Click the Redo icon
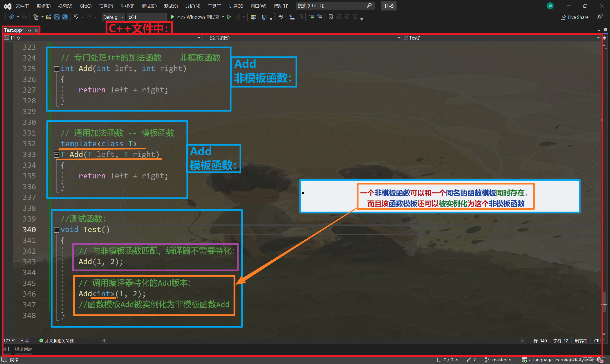The height and width of the screenshot is (364, 610). tap(89, 17)
